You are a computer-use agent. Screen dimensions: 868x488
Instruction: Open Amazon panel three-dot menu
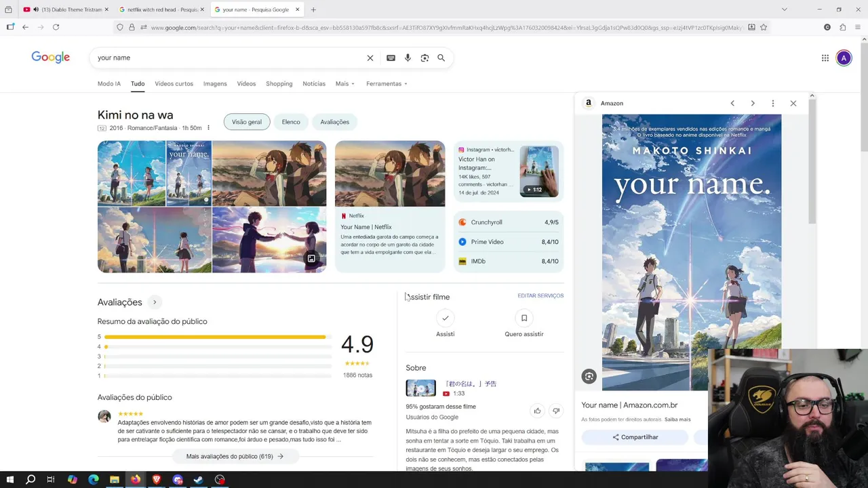coord(773,103)
